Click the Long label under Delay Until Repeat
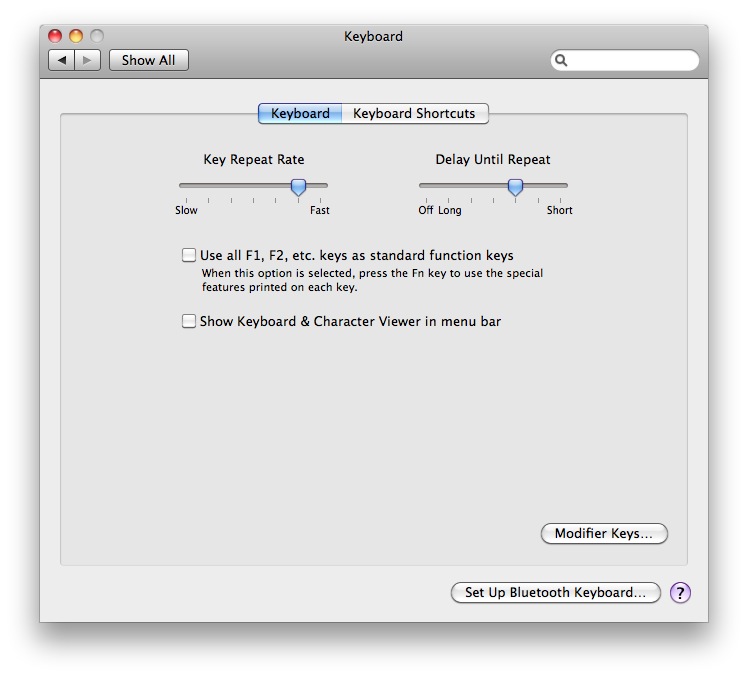 point(450,210)
